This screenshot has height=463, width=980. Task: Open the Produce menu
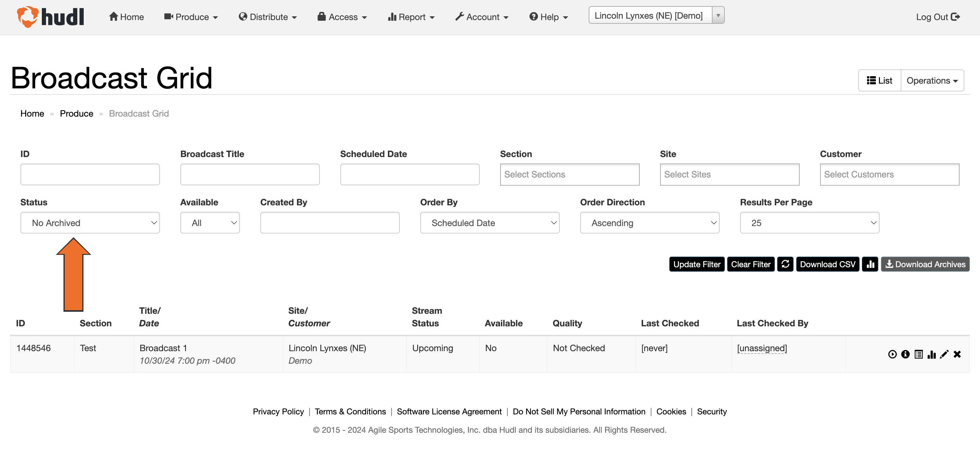point(191,17)
